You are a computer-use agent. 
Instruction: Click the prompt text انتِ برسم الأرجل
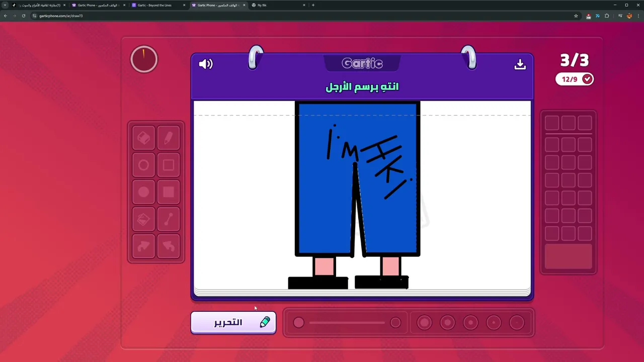[x=362, y=86]
